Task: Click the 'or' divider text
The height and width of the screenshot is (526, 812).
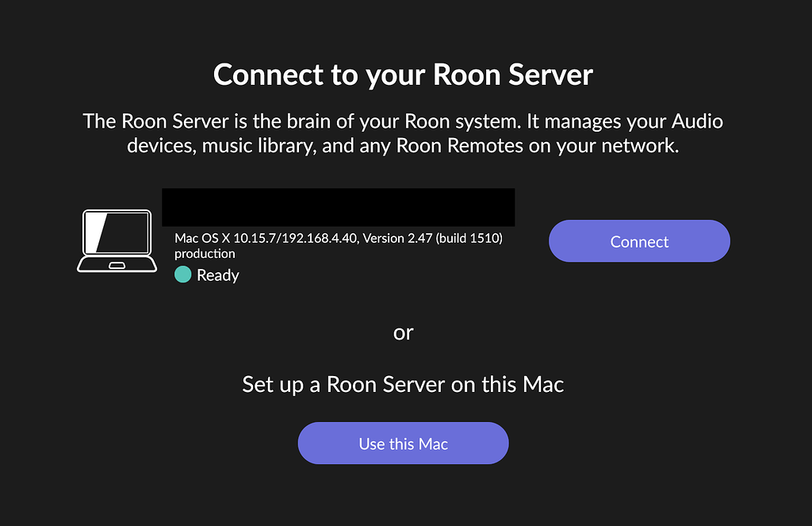Action: [x=403, y=332]
